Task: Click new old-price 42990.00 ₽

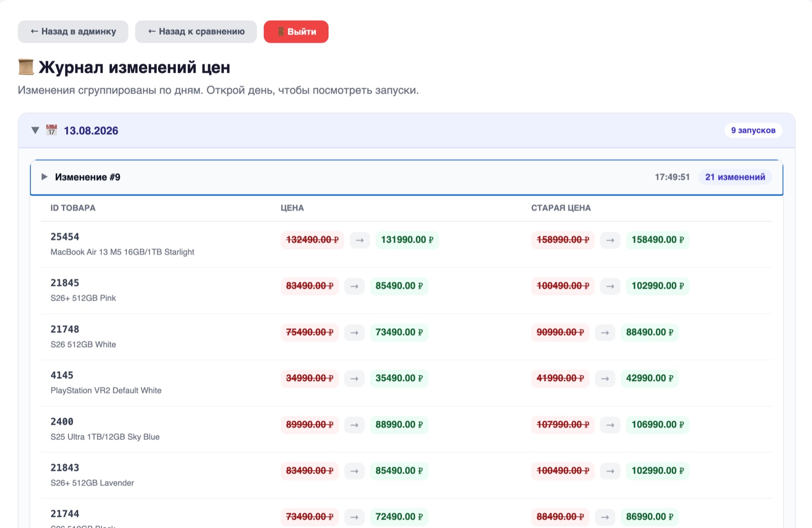Action: [650, 378]
